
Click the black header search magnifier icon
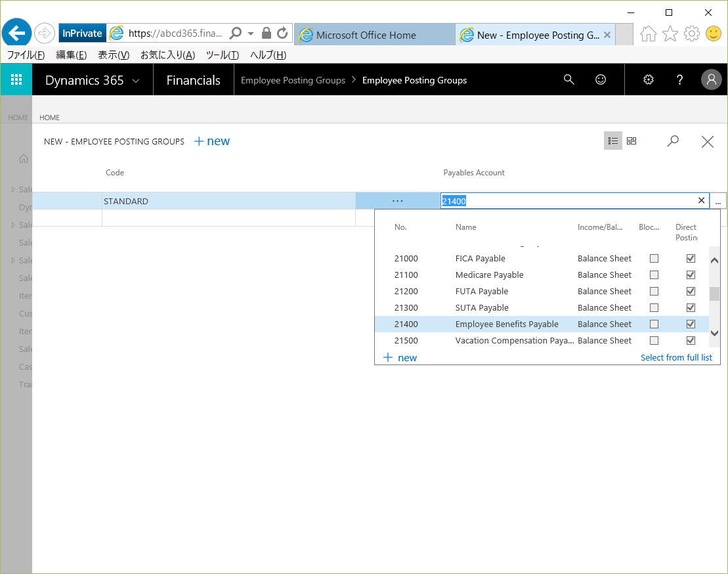click(x=568, y=79)
